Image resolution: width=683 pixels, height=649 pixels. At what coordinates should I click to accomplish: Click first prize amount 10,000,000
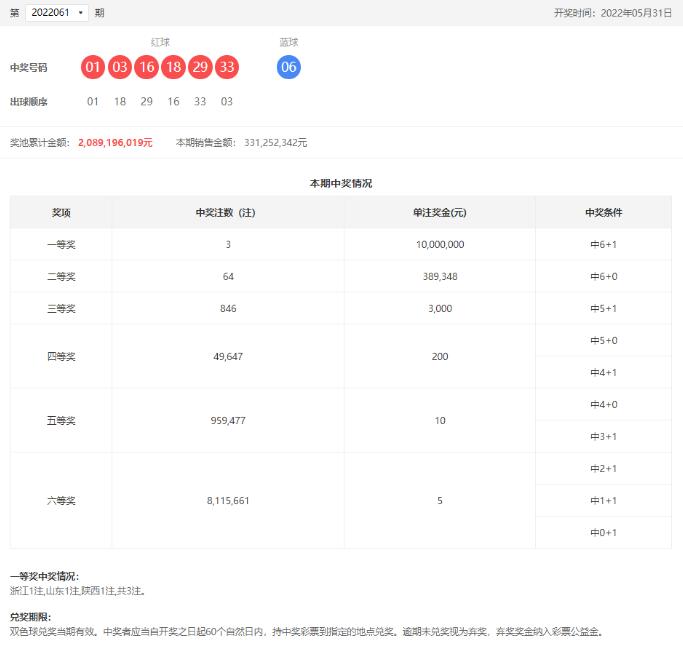(440, 245)
